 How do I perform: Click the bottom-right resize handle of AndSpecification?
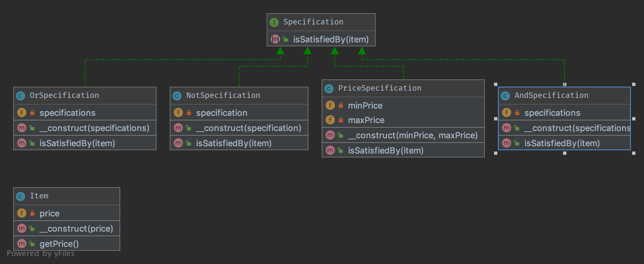[633, 153]
